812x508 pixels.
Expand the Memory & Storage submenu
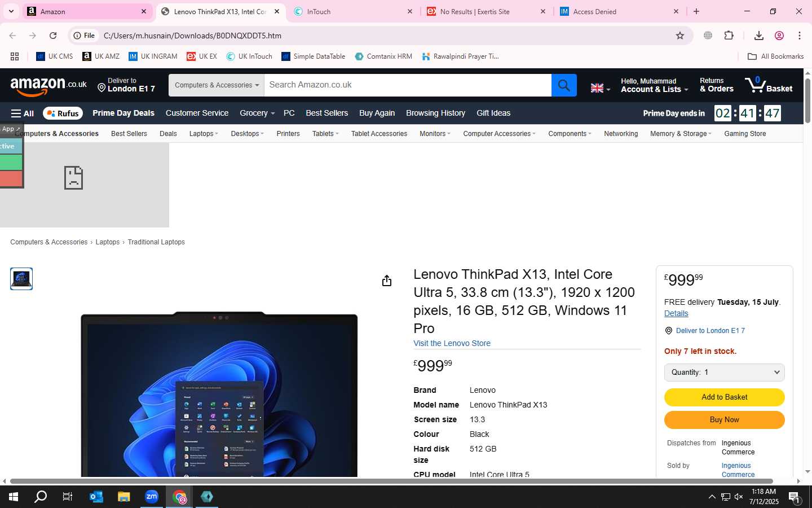[x=681, y=134]
